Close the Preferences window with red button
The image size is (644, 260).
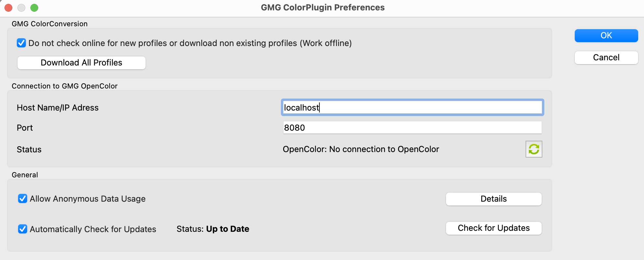tap(8, 8)
